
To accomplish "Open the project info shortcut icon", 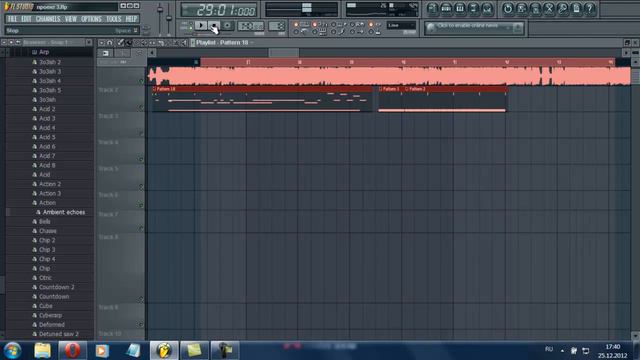I will coord(576,9).
